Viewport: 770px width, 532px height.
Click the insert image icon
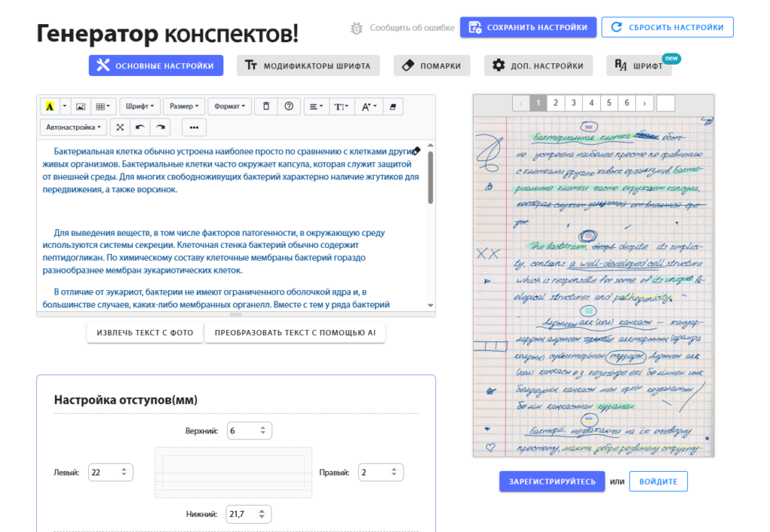(x=80, y=107)
